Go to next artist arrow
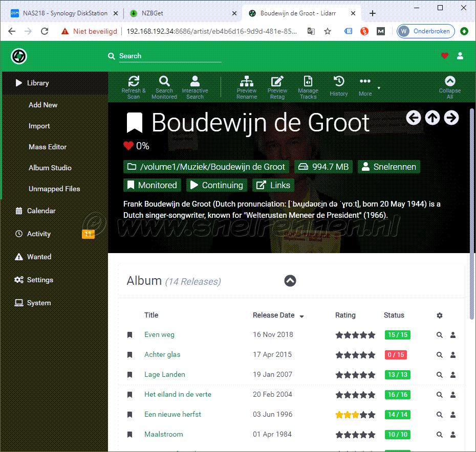This screenshot has width=476, height=452. pyautogui.click(x=451, y=118)
